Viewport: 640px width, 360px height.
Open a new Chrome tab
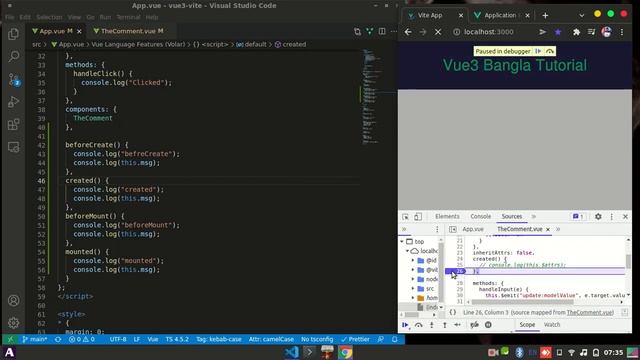tap(545, 16)
